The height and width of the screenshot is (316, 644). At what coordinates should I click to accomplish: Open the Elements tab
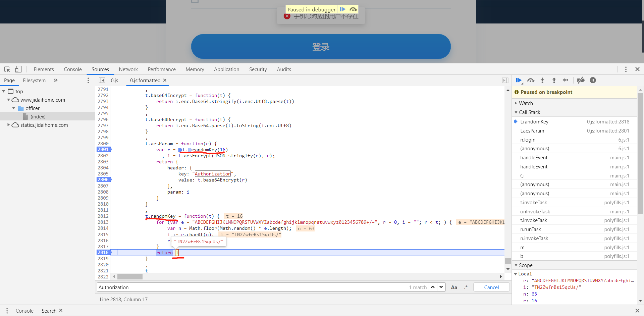click(44, 69)
